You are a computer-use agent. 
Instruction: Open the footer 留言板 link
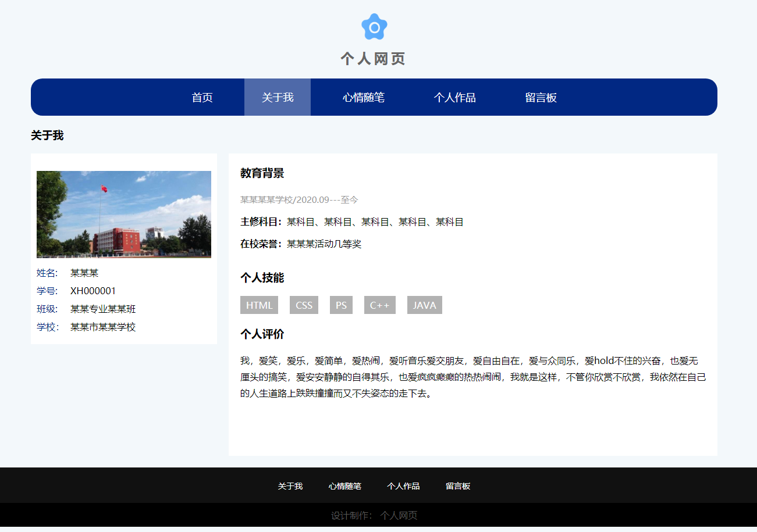pyautogui.click(x=458, y=486)
